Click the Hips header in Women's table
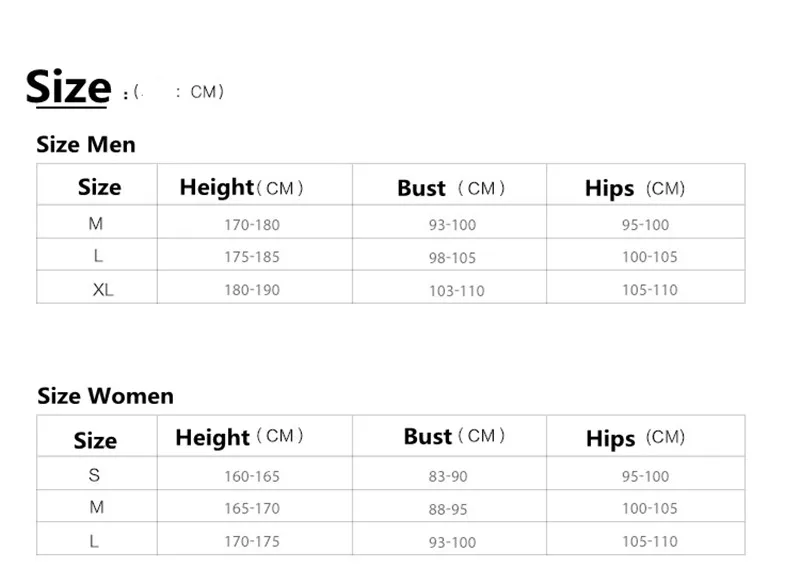Viewport: 800px width, 584px height. [x=635, y=438]
